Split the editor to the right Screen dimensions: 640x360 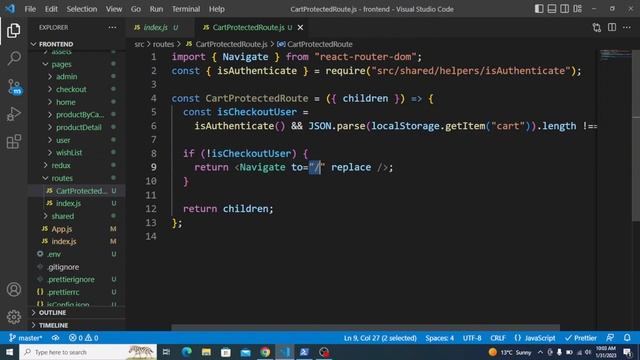(x=612, y=27)
